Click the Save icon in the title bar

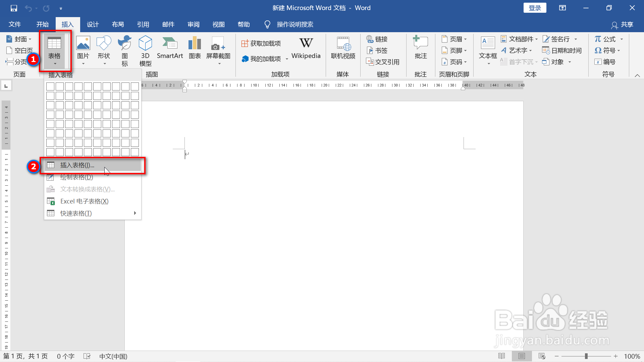click(x=14, y=8)
